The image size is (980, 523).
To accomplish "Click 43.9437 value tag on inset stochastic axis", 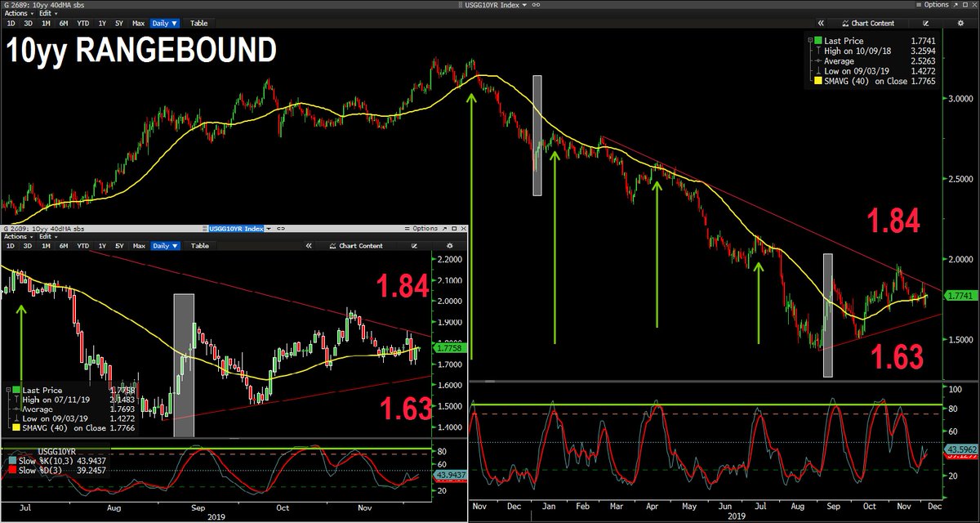I will pos(450,474).
